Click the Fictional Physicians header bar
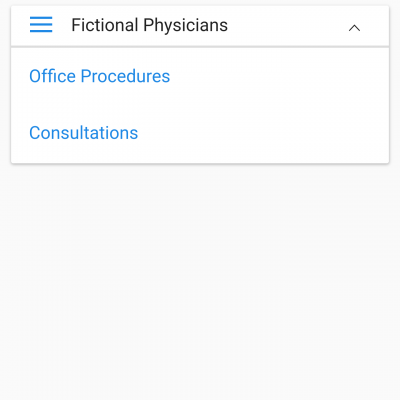The width and height of the screenshot is (400, 400). [200, 26]
